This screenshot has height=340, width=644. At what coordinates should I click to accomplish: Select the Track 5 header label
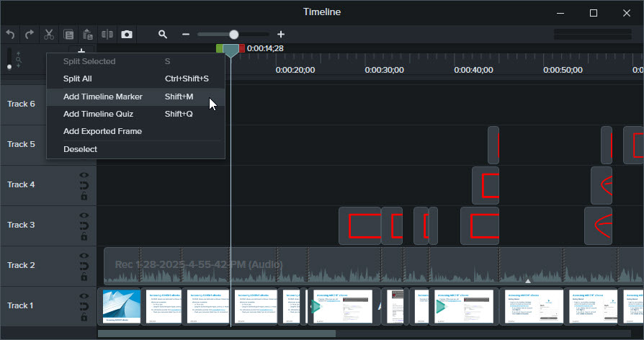(21, 144)
